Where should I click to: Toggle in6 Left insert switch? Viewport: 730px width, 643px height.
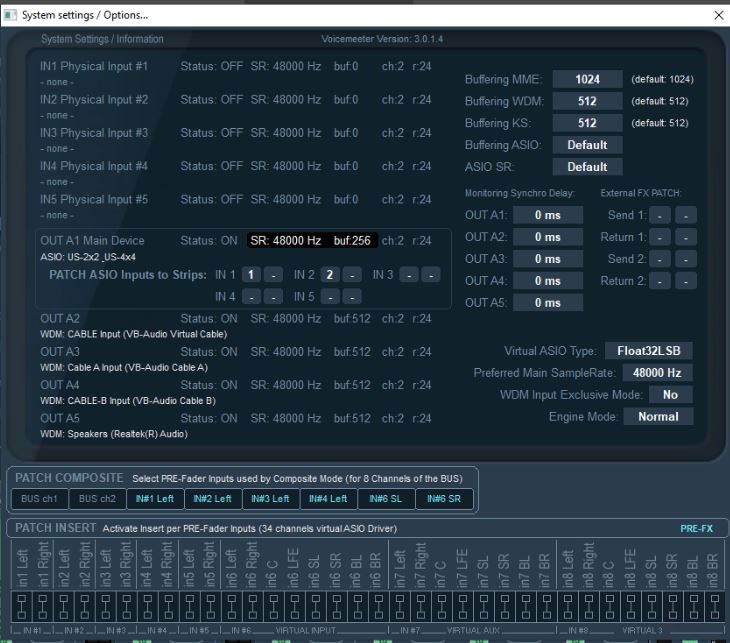click(231, 606)
